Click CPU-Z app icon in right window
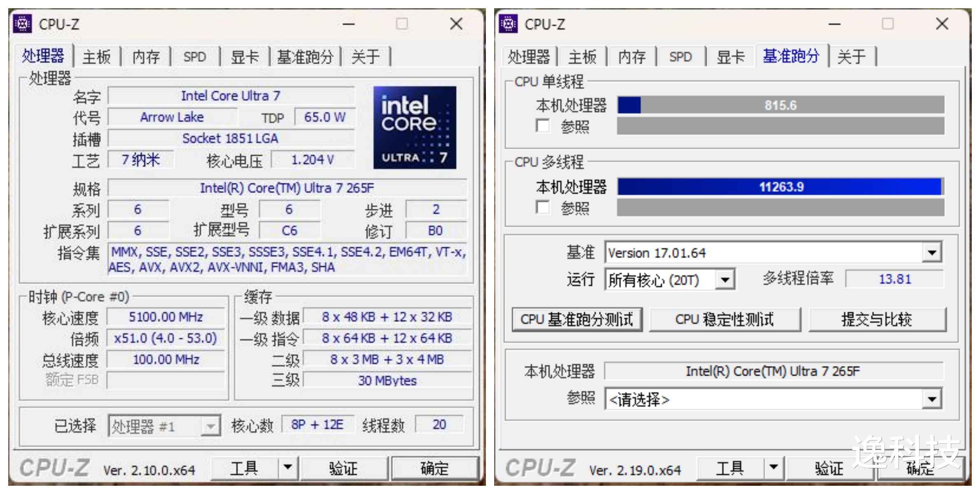Image resolution: width=980 pixels, height=494 pixels. [508, 24]
